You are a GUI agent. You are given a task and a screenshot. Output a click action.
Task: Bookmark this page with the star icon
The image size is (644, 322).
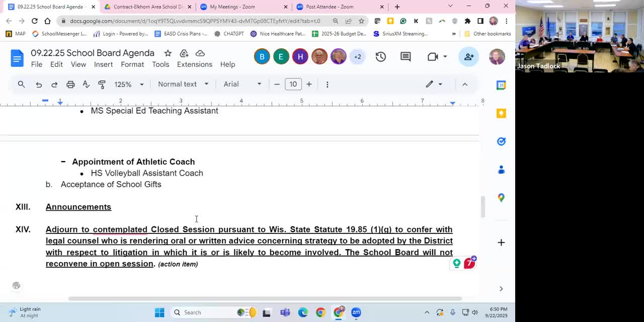(361, 21)
